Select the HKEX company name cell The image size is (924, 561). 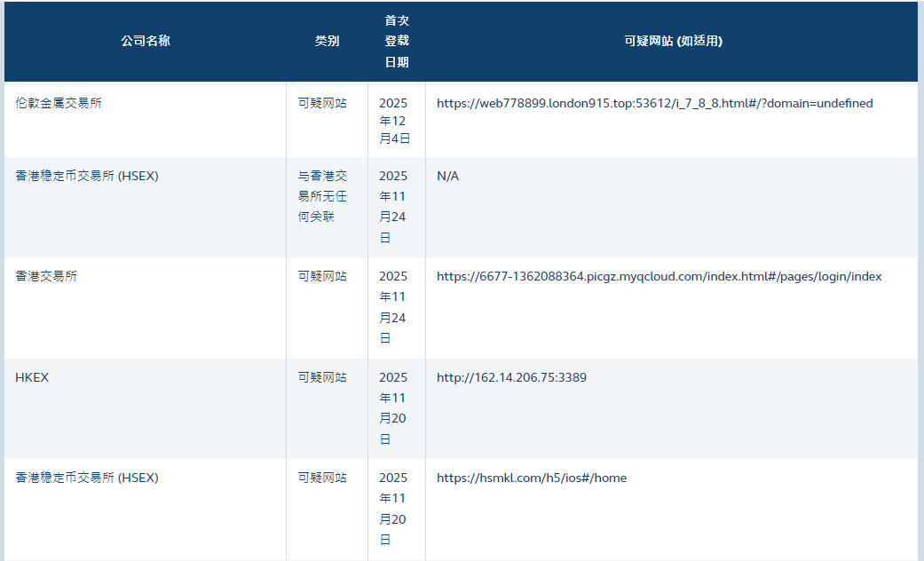tap(32, 377)
